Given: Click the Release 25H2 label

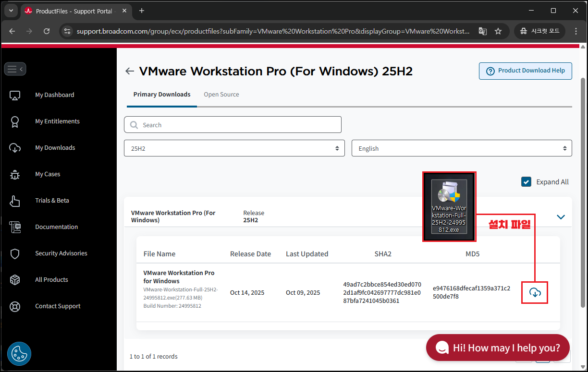Looking at the screenshot, I should [x=254, y=216].
